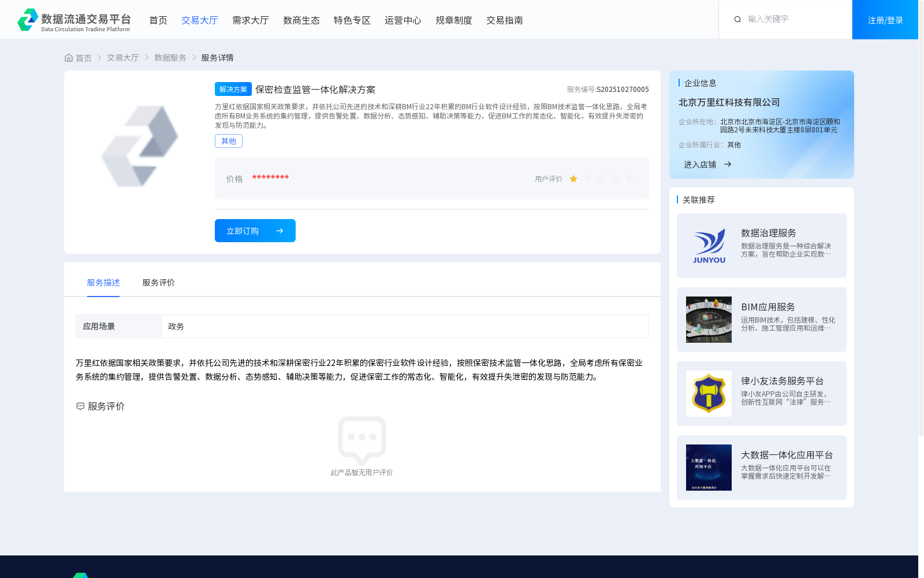This screenshot has width=924, height=578.
Task: Open the 律小友 shield logo thumbnail
Action: 709,394
